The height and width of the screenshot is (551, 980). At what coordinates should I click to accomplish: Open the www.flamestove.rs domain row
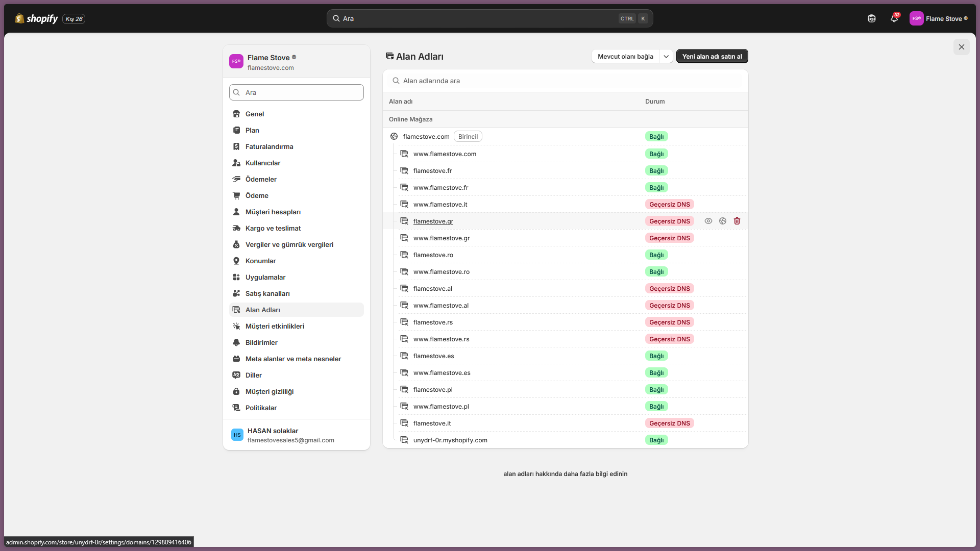point(566,339)
